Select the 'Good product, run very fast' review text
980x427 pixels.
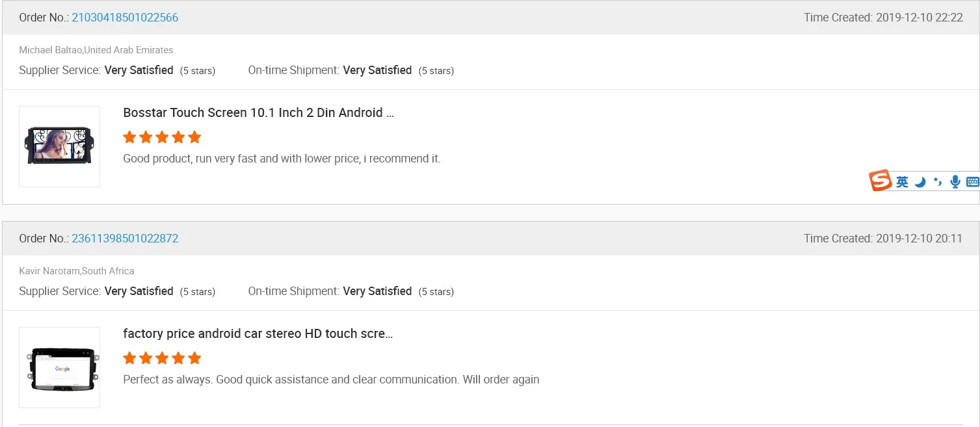pos(282,159)
